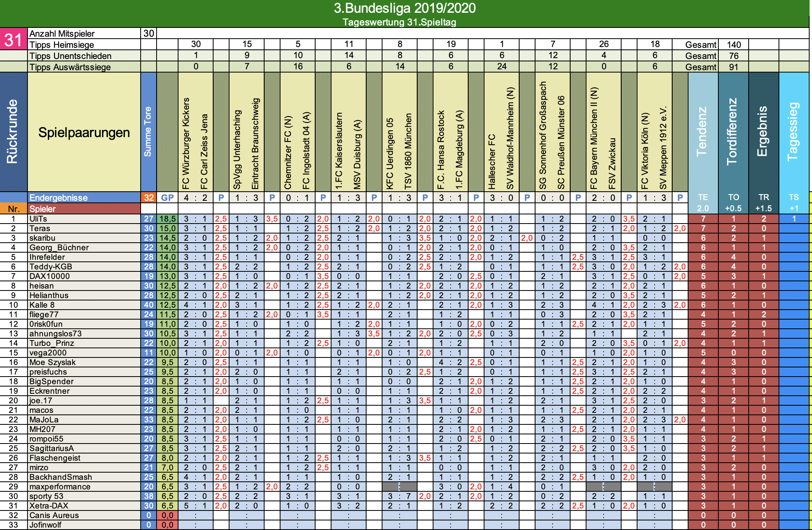
Task: Click the 'Tordifferenz' column header
Action: [x=733, y=132]
